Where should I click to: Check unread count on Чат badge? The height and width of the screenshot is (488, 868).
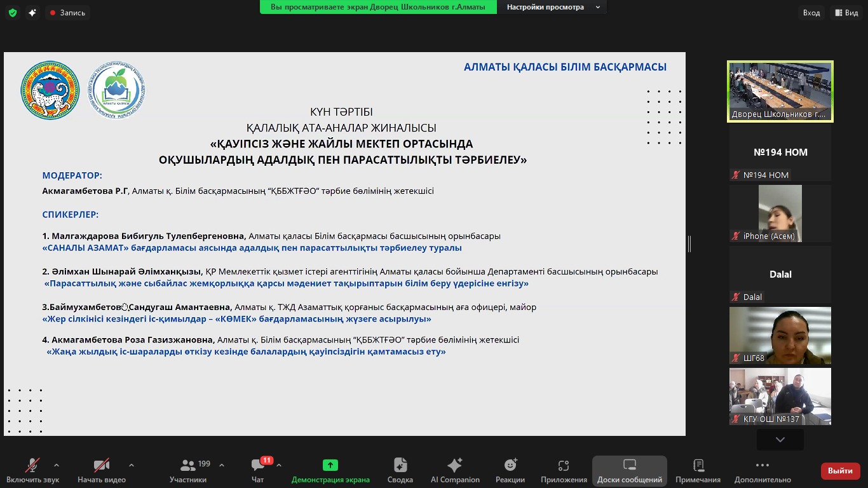coord(266,459)
